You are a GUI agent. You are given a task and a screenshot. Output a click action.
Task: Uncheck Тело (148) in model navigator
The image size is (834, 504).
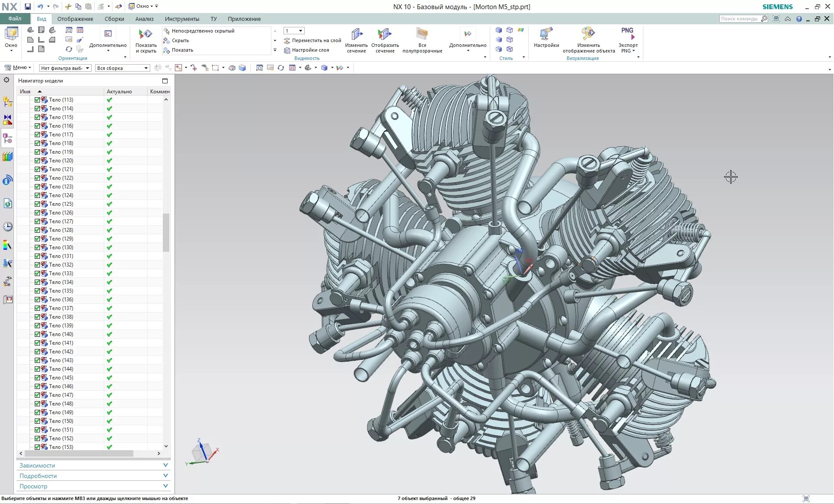tap(37, 404)
